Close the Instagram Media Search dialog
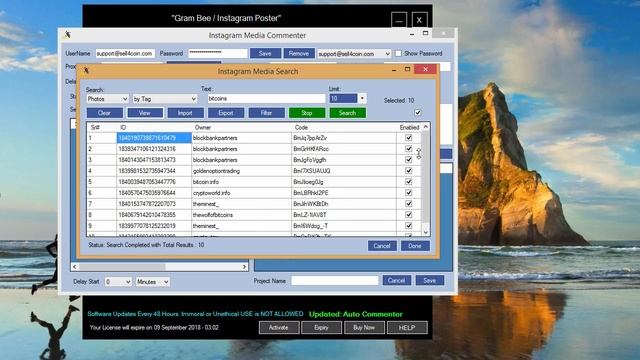This screenshot has height=360, width=640. coord(425,69)
